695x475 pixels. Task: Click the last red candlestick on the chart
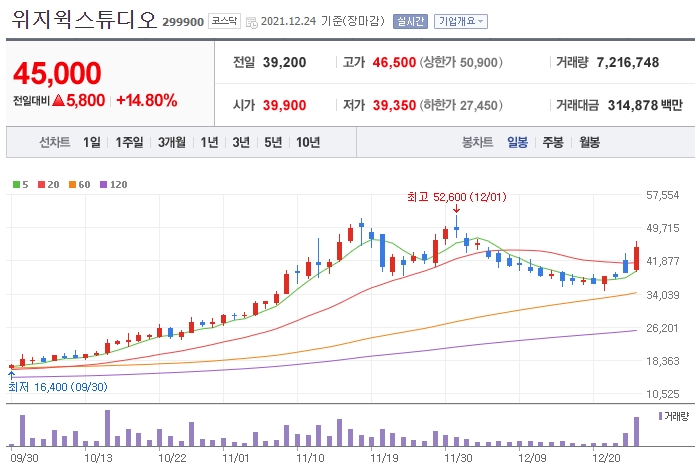click(x=636, y=258)
